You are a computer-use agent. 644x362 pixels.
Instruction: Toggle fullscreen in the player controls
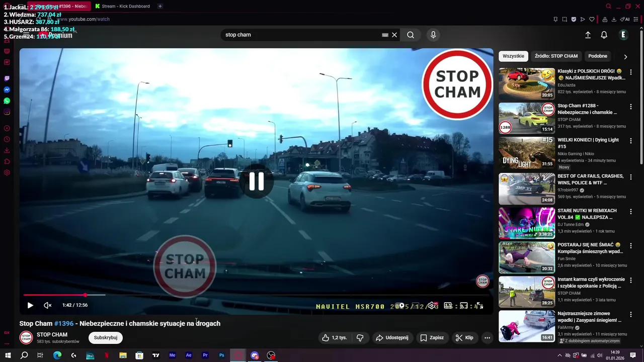tap(479, 306)
